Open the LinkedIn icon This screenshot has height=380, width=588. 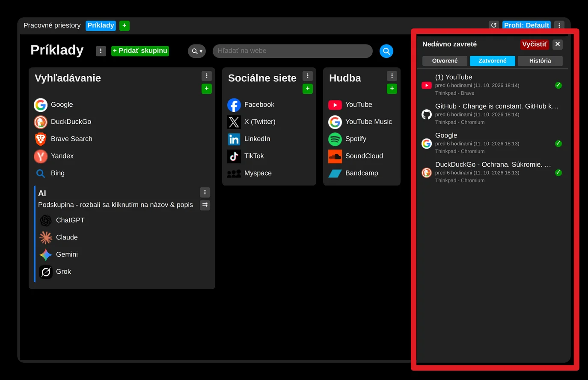point(234,139)
